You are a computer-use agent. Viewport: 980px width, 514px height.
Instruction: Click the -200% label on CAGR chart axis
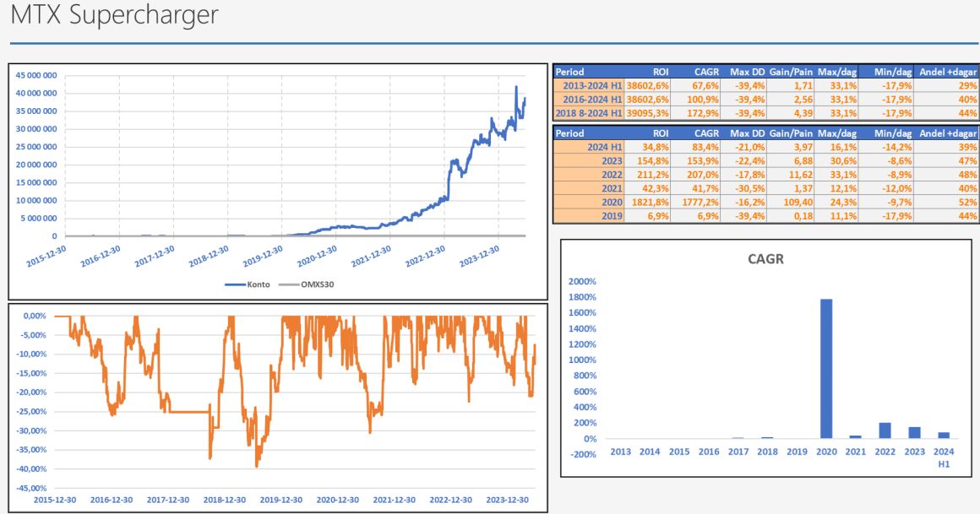click(582, 454)
